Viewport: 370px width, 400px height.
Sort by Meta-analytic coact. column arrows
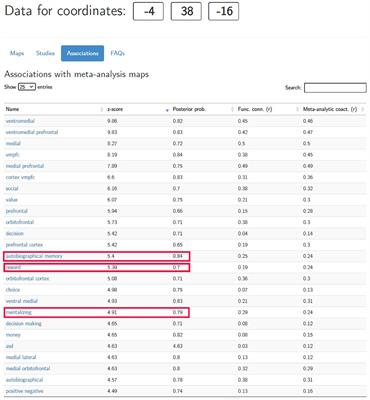click(363, 109)
